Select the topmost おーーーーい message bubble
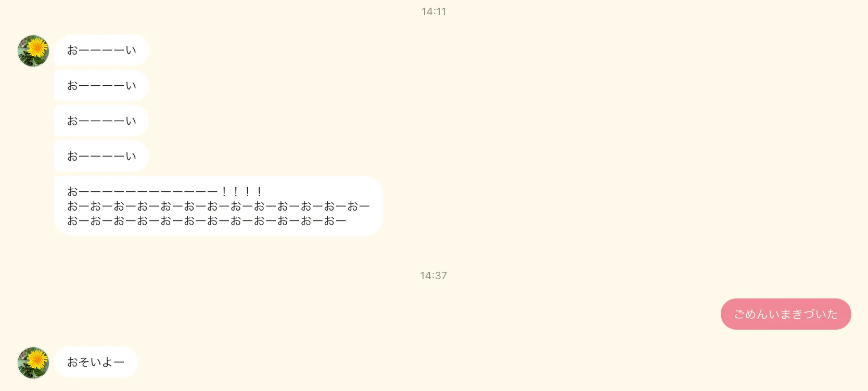868x391 pixels. [x=101, y=50]
